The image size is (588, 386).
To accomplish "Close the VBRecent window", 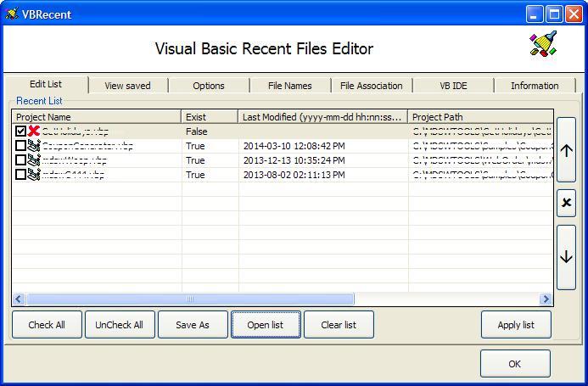I will (574, 14).
